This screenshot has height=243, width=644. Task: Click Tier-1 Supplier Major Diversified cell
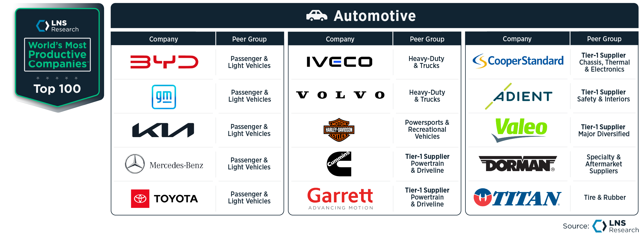[604, 130]
